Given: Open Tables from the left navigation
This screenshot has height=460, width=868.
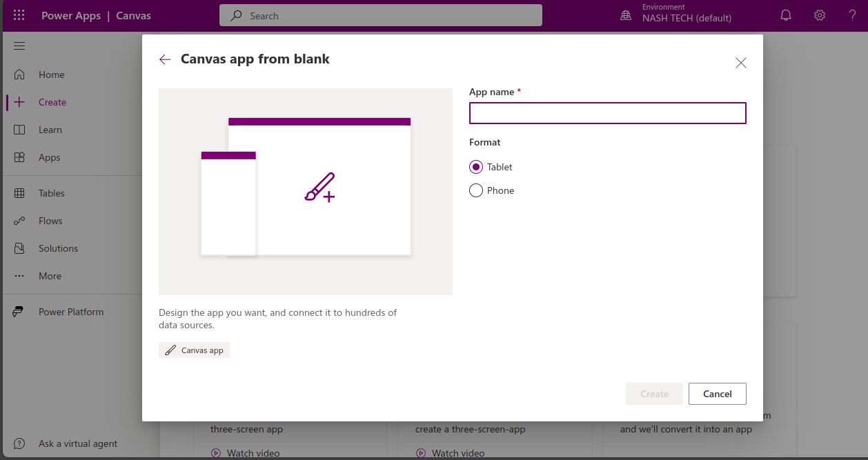Looking at the screenshot, I should point(51,193).
